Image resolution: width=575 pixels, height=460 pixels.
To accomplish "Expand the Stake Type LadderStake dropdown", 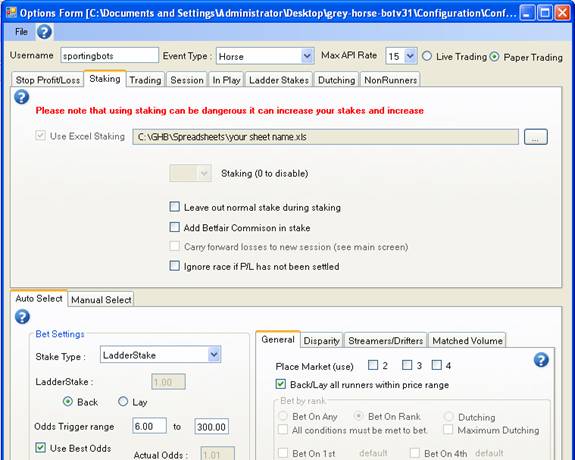I will click(x=214, y=354).
